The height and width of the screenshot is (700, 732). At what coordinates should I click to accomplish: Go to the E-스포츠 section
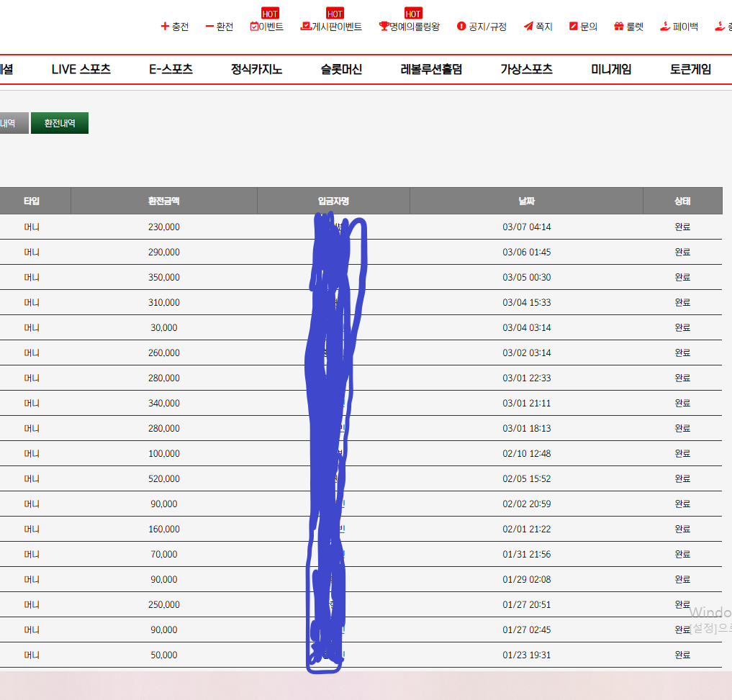tap(171, 70)
